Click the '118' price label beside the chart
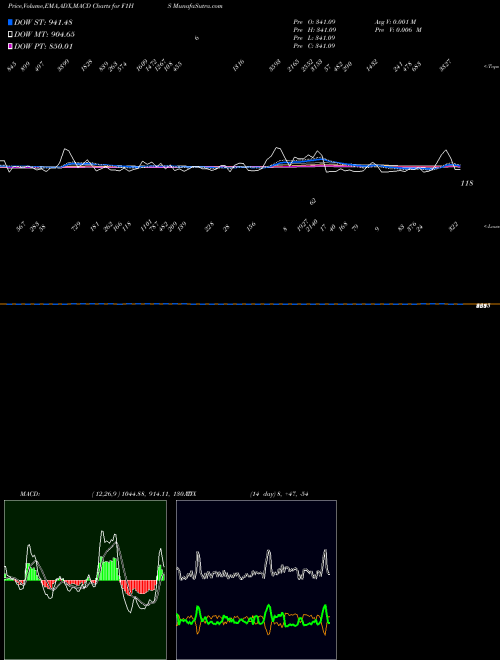500x660 pixels. pos(467,183)
